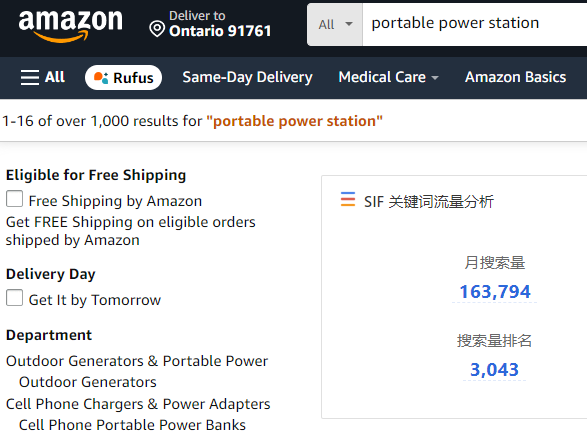Viewport: 587px width, 434px height.
Task: Select Outdoor Generators & Portable Power department
Action: [137, 361]
